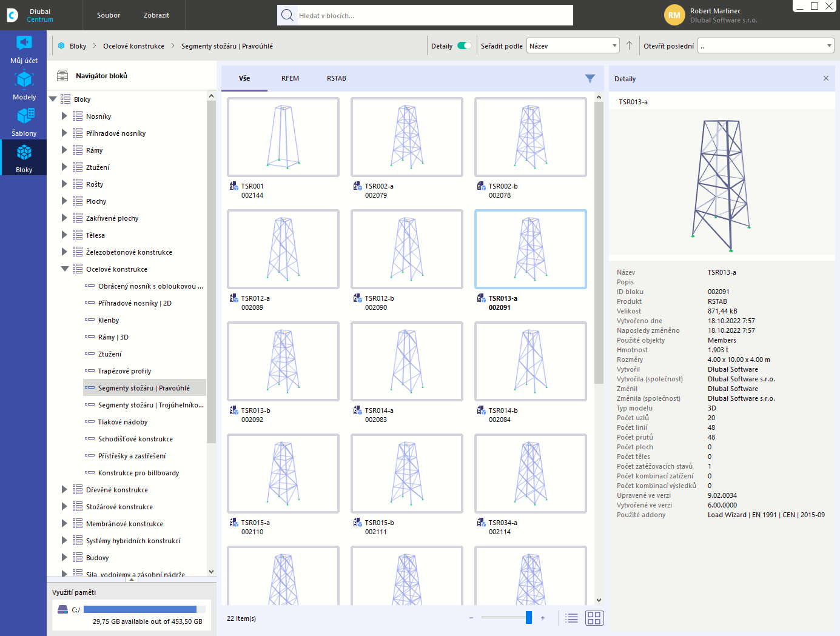Reverse sort order with the arrow icon
The image size is (840, 636).
[629, 45]
